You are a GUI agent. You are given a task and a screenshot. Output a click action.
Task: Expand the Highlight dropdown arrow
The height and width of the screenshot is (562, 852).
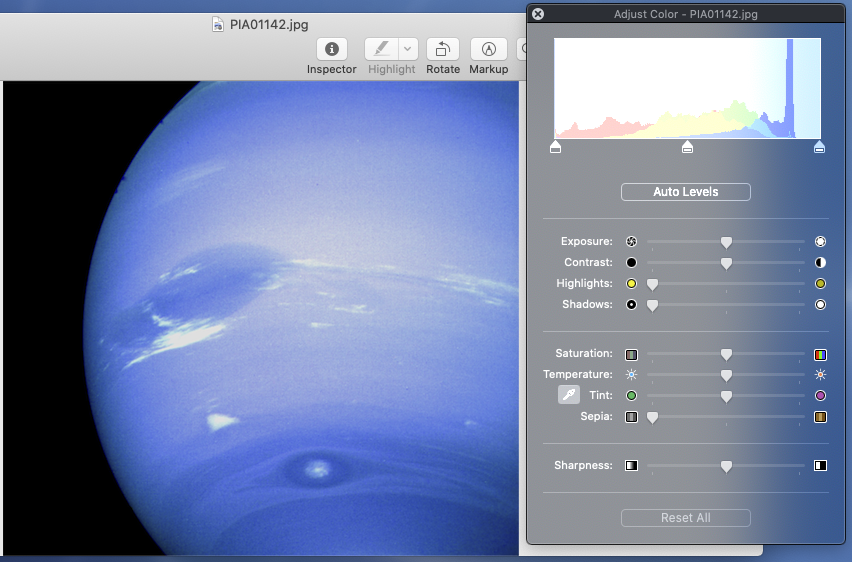pyautogui.click(x=408, y=49)
